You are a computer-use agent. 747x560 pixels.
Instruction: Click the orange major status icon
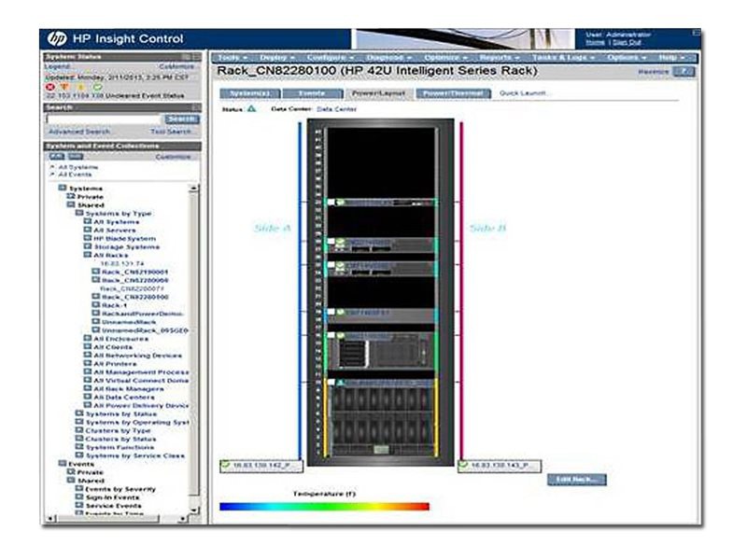coord(64,87)
